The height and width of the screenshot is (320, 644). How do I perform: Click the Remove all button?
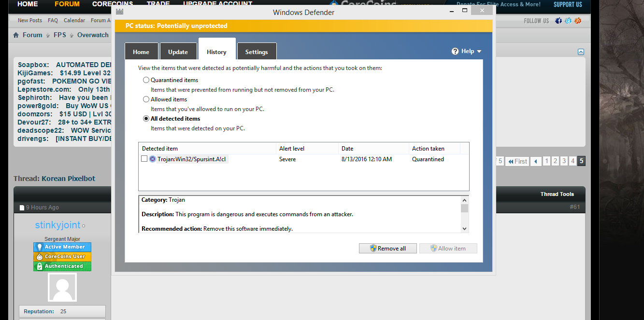[x=388, y=248]
